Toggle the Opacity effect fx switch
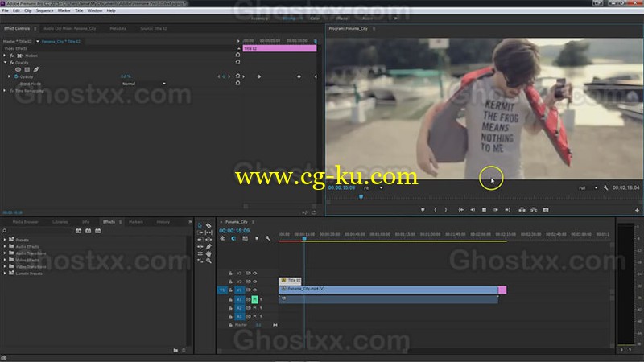 (x=12, y=63)
